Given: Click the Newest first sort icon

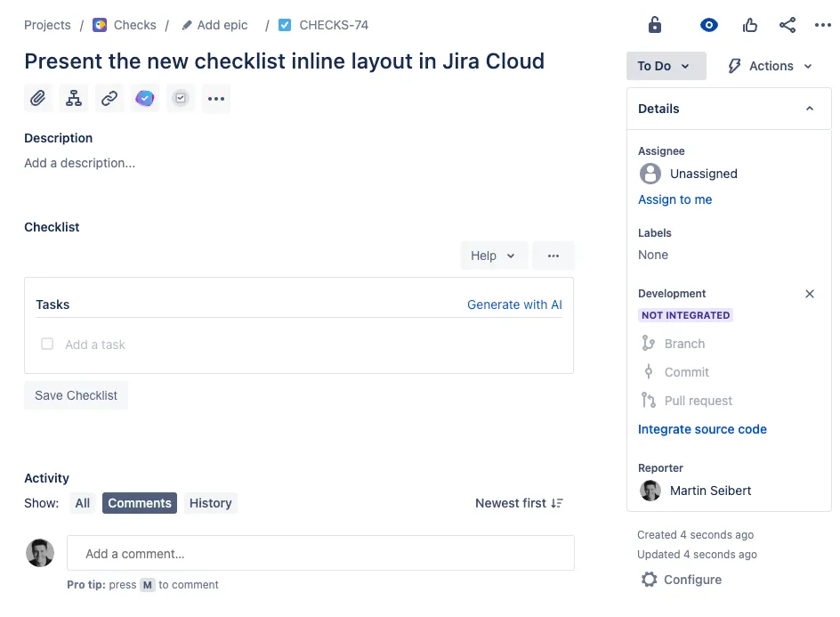Looking at the screenshot, I should [557, 503].
